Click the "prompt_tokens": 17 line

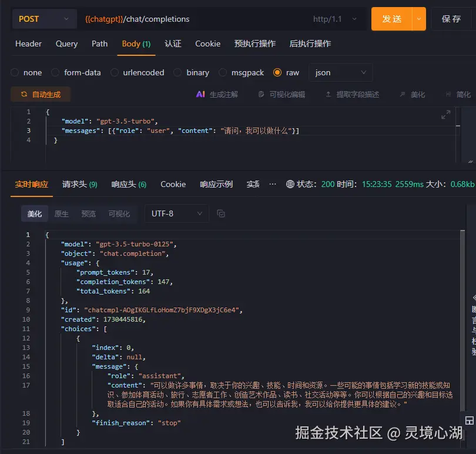coord(115,272)
